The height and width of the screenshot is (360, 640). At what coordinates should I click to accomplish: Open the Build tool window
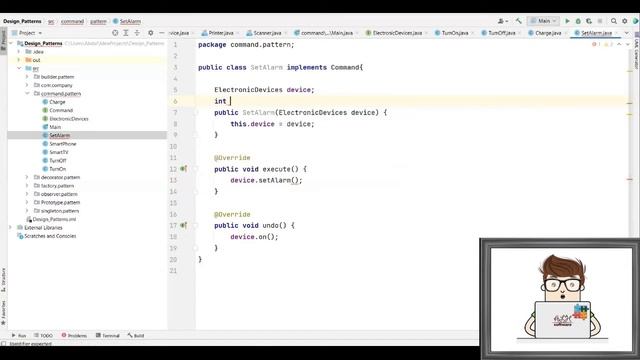pyautogui.click(x=136, y=336)
